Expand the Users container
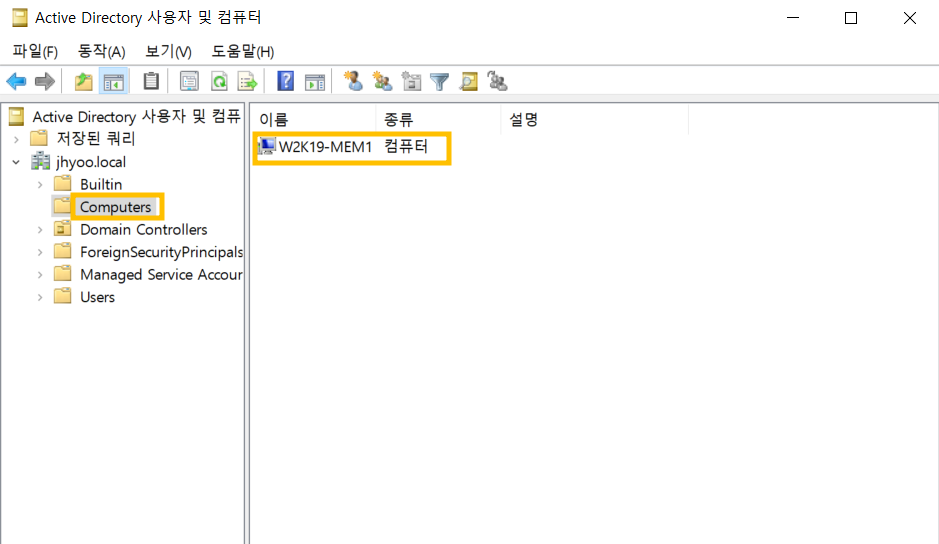Image resolution: width=939 pixels, height=544 pixels. click(40, 297)
